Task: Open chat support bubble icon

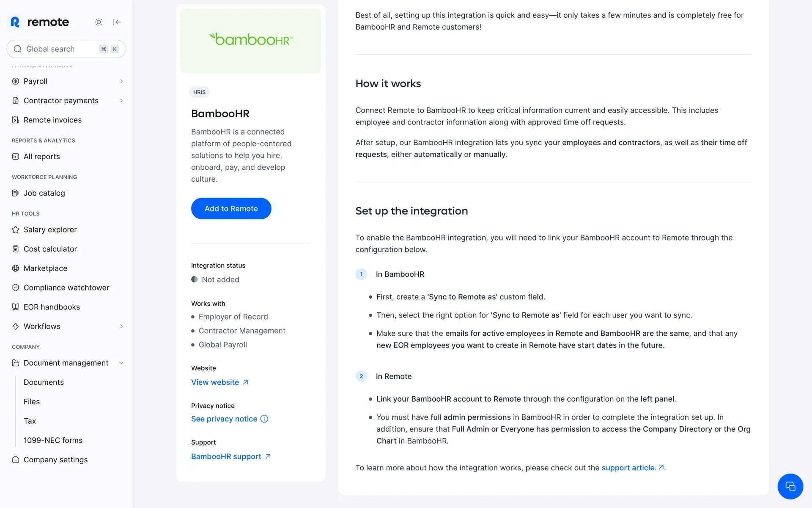Action: [790, 486]
